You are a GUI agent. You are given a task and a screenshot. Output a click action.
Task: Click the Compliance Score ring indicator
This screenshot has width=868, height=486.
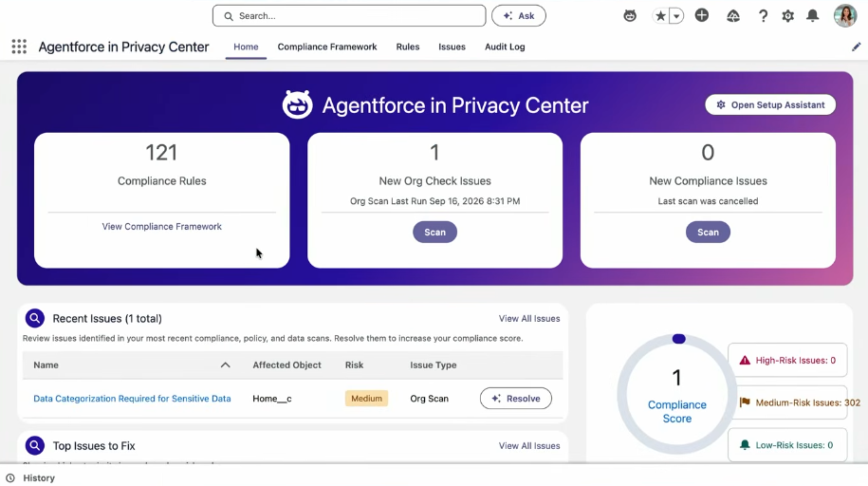click(676, 394)
